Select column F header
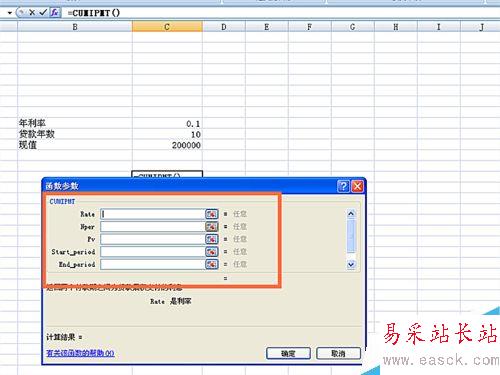Screen dimensions: 500x375 (310, 27)
